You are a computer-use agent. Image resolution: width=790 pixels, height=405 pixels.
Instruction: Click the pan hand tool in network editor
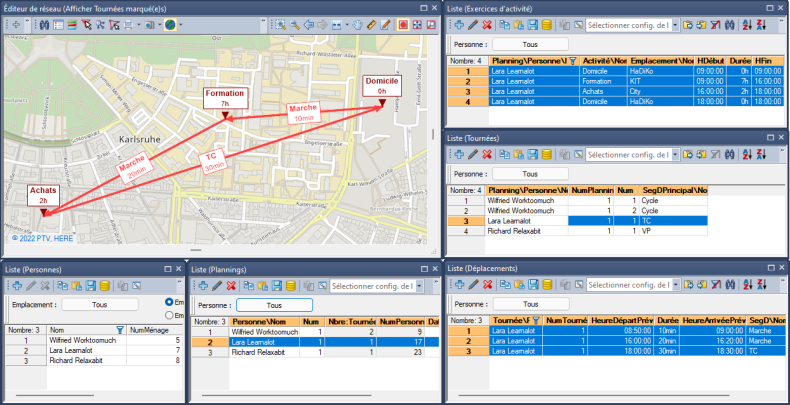356,25
